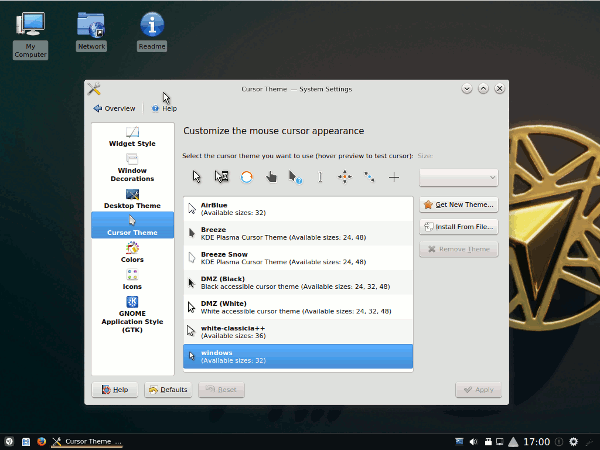Click the Get New Theme button
600x450 pixels.
pyautogui.click(x=459, y=204)
